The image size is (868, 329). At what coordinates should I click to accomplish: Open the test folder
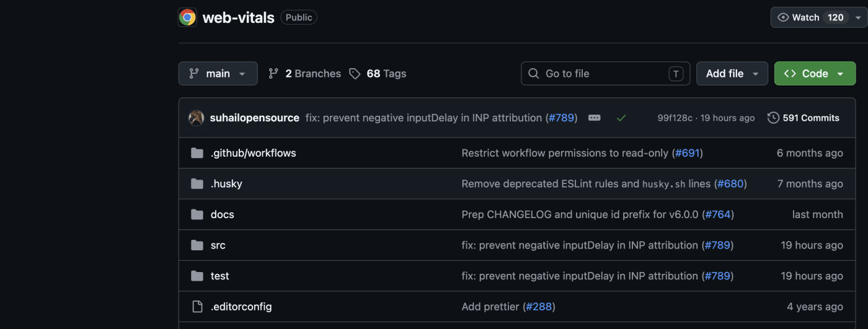[220, 276]
